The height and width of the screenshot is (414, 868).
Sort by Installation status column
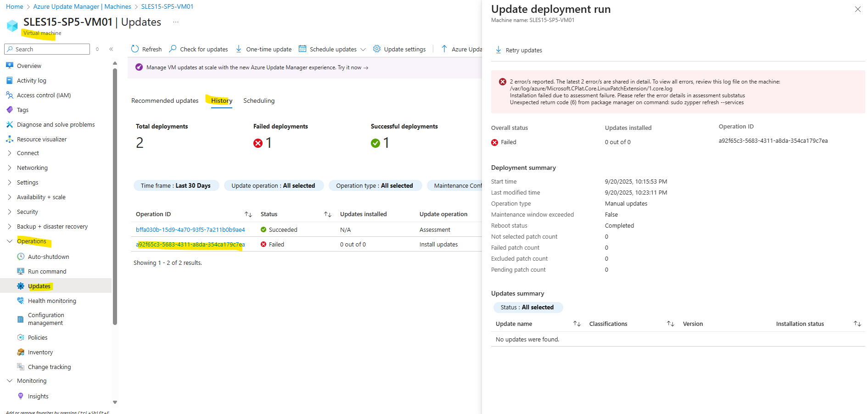point(857,324)
